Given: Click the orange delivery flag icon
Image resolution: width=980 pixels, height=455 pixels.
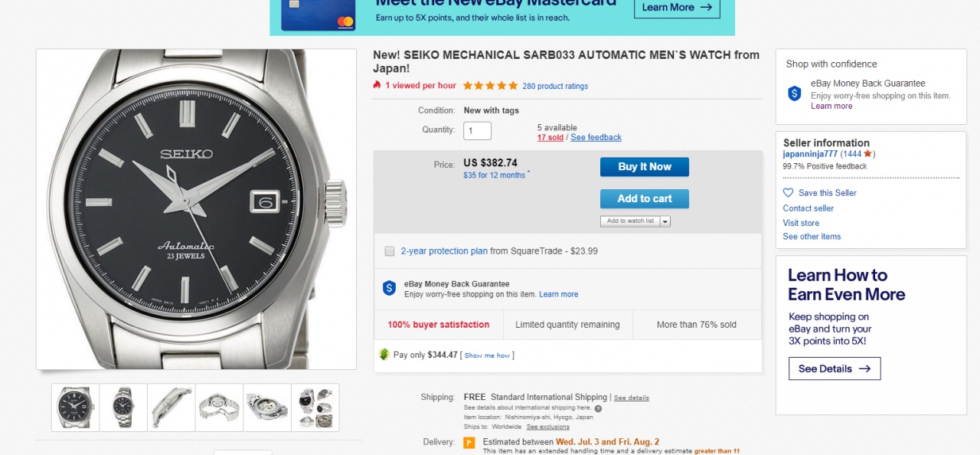Looking at the screenshot, I should (469, 443).
